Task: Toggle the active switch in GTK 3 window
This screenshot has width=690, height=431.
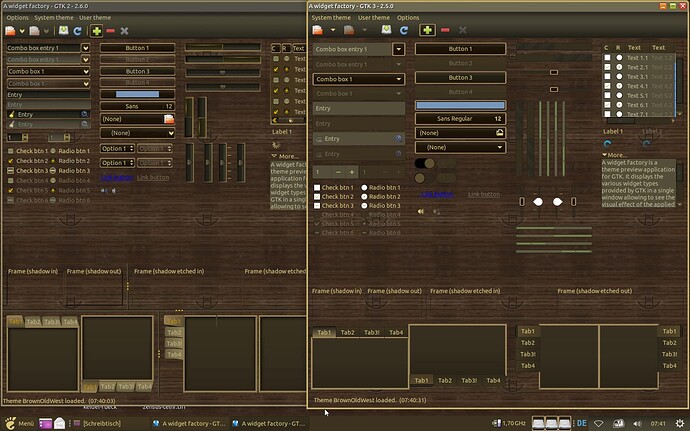Action: [x=424, y=163]
